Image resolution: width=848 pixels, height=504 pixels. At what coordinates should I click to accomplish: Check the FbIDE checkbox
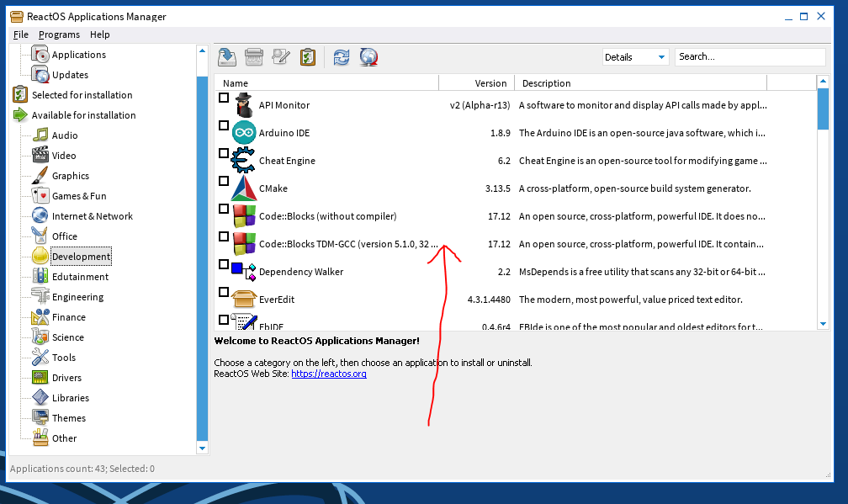pyautogui.click(x=224, y=320)
